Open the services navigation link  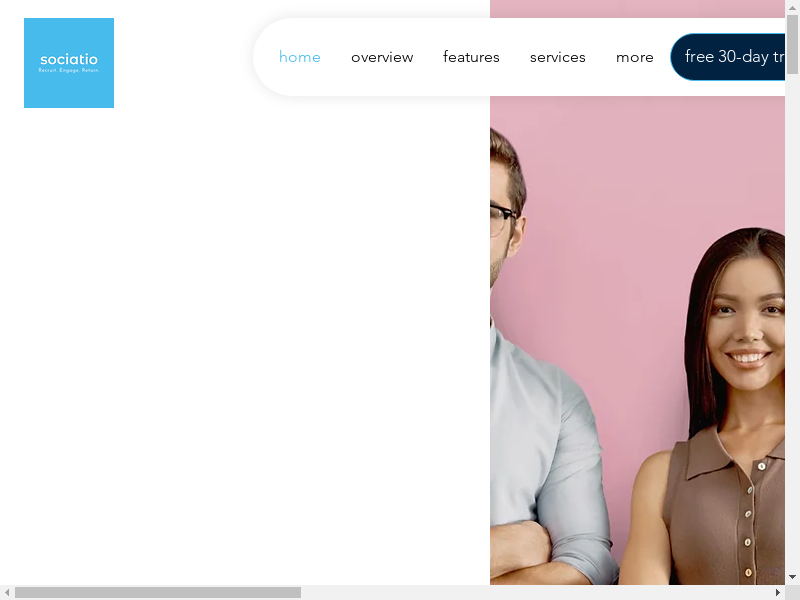point(557,57)
